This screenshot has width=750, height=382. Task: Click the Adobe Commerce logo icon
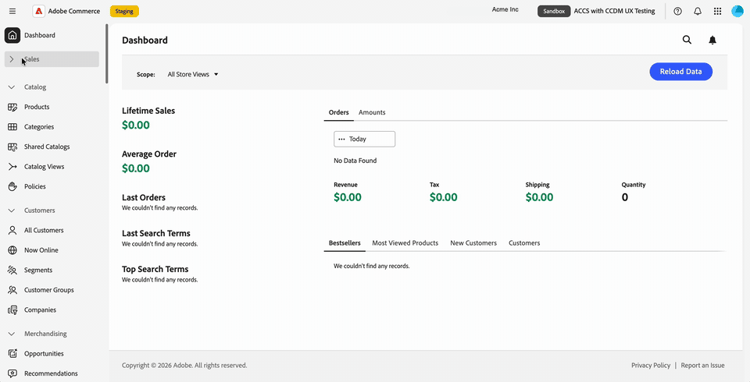39,11
